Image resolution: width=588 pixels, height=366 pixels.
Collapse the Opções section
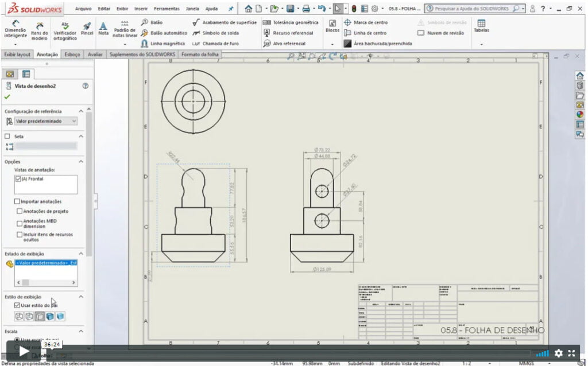point(81,162)
